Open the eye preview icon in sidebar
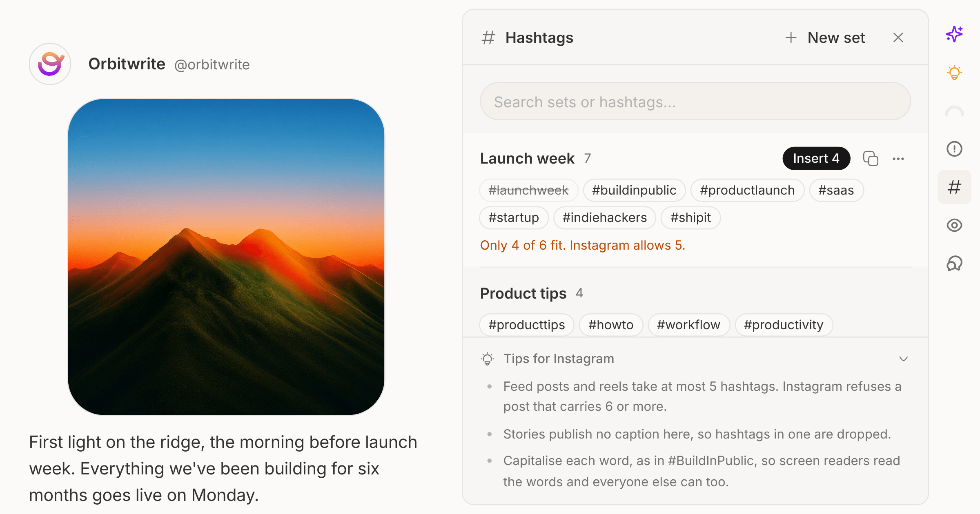This screenshot has width=980, height=514. click(x=954, y=225)
